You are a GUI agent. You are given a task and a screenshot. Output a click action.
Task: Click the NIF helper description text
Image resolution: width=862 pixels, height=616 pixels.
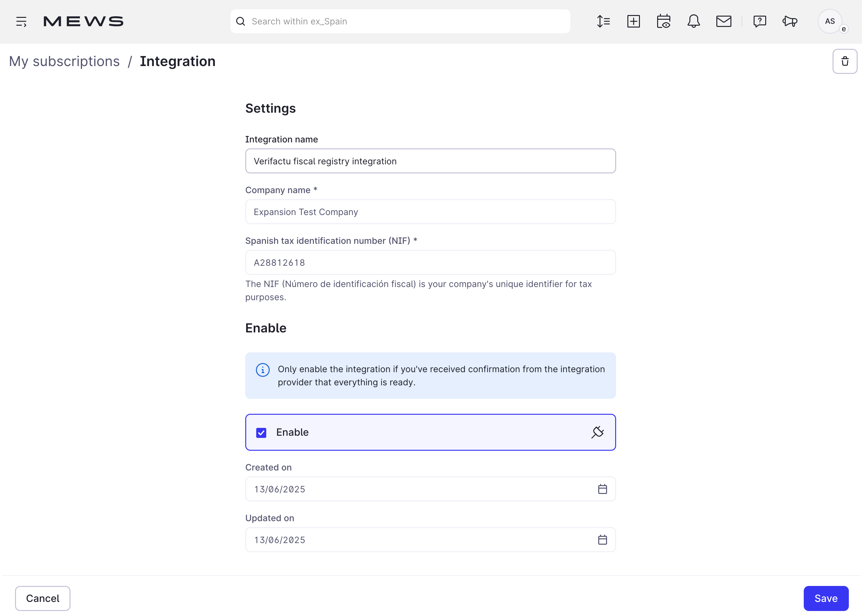(x=418, y=290)
